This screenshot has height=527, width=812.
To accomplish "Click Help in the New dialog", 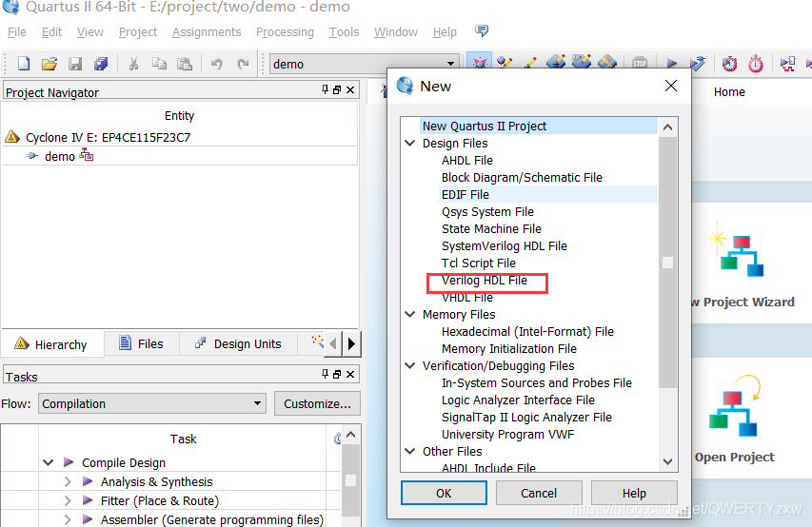I will 634,493.
